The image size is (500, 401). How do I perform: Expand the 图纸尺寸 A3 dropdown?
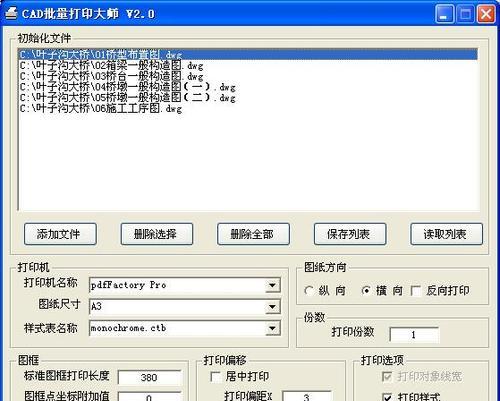[x=272, y=307]
